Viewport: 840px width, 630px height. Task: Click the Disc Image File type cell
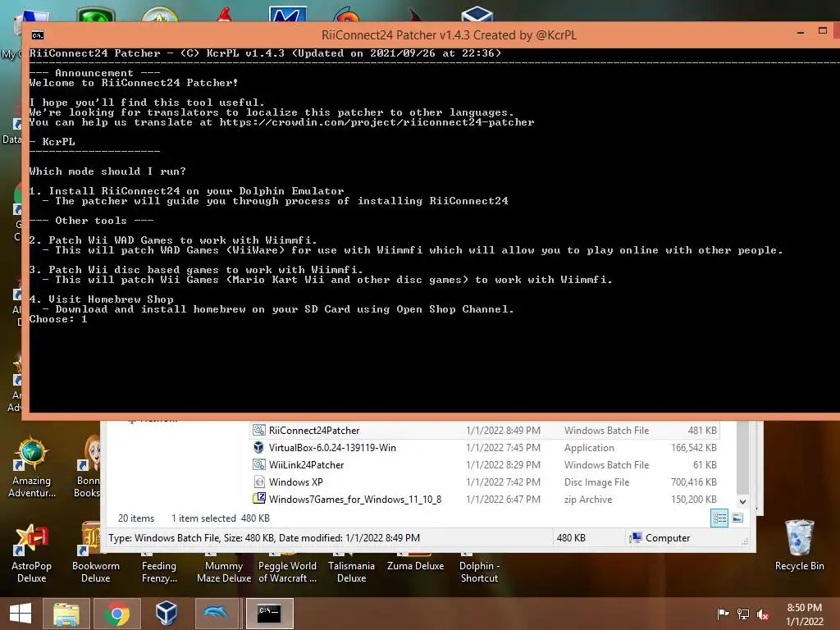(x=597, y=482)
